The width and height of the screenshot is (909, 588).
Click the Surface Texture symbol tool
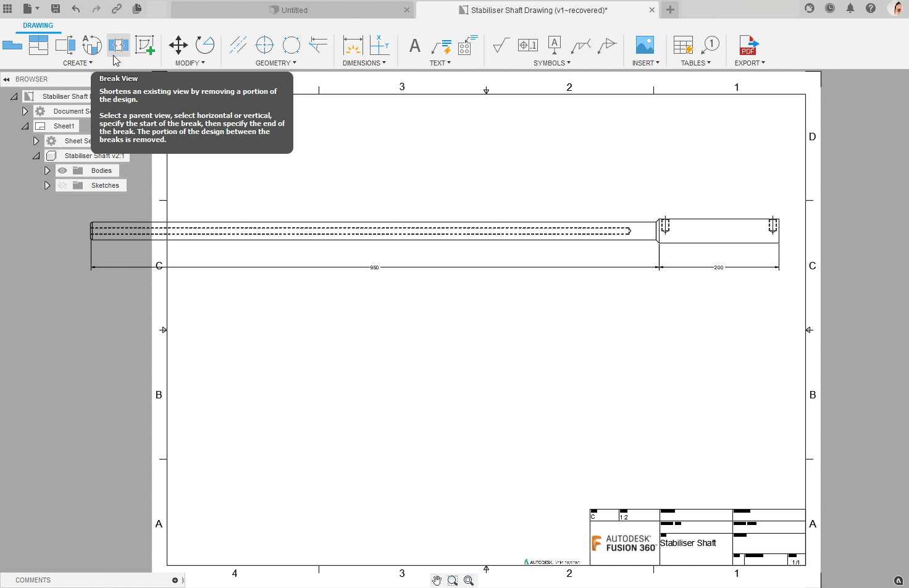point(501,45)
